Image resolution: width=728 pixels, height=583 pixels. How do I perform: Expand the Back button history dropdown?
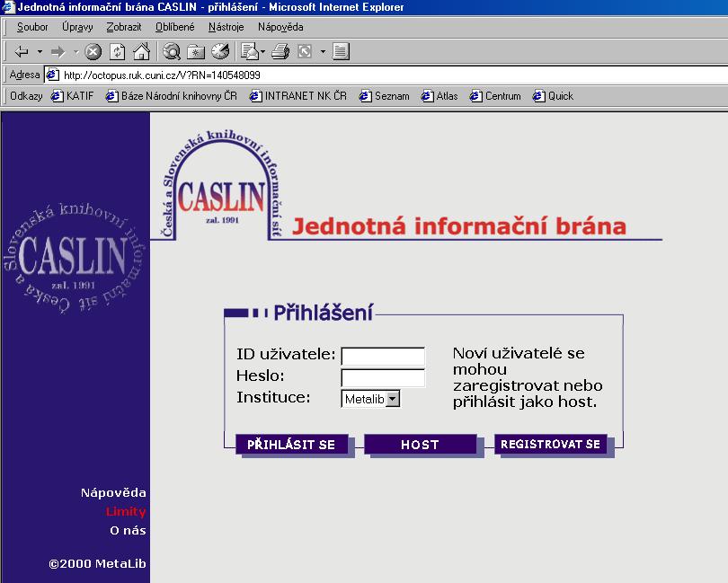point(40,51)
